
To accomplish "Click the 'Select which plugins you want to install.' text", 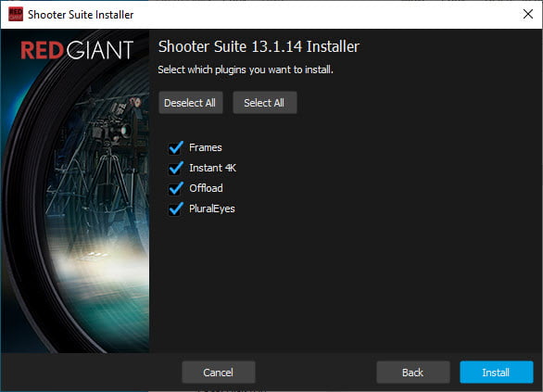I will click(246, 70).
